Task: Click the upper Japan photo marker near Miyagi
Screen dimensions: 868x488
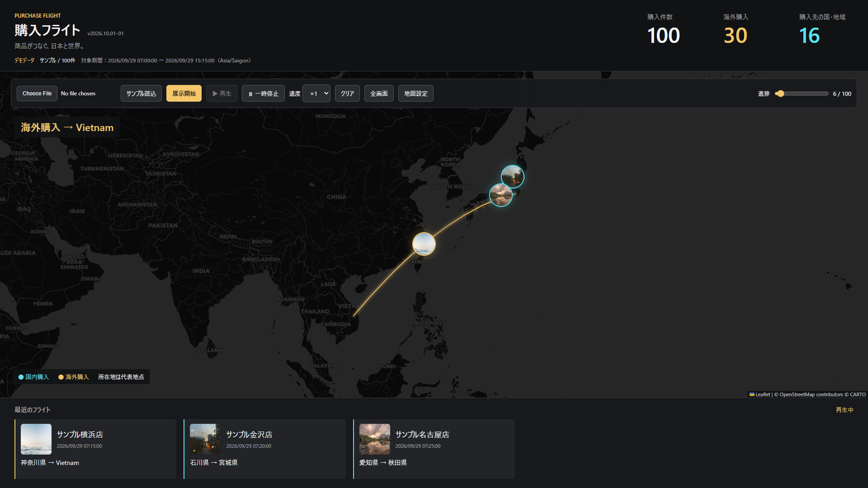Action: tap(513, 176)
